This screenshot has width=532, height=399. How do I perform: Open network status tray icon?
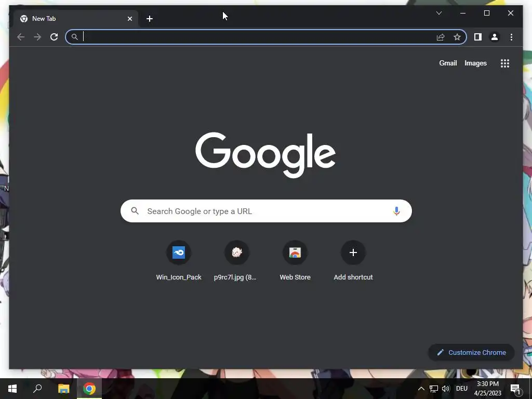434,389
